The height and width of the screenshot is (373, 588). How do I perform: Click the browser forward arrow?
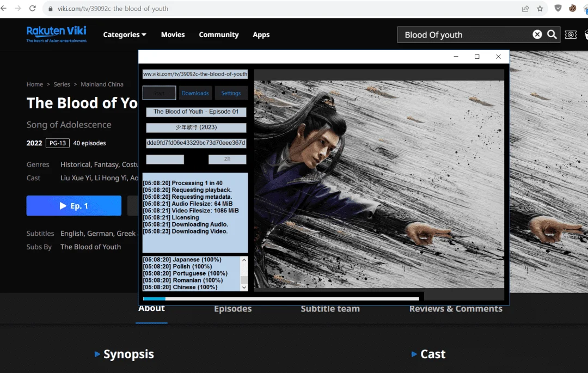[17, 8]
